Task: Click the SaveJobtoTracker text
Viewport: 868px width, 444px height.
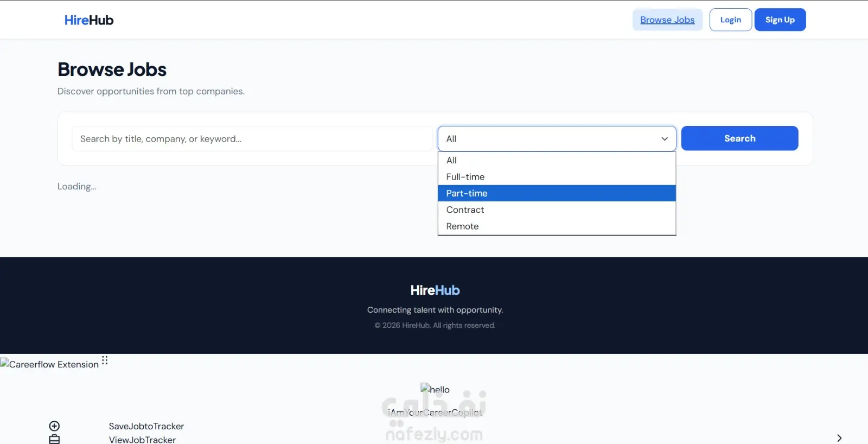Action: (146, 426)
